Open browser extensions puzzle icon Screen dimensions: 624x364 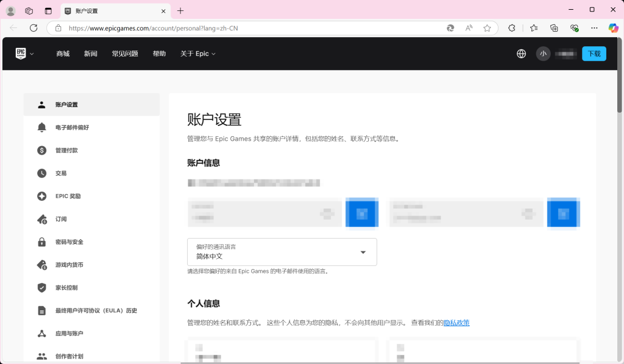(x=512, y=28)
